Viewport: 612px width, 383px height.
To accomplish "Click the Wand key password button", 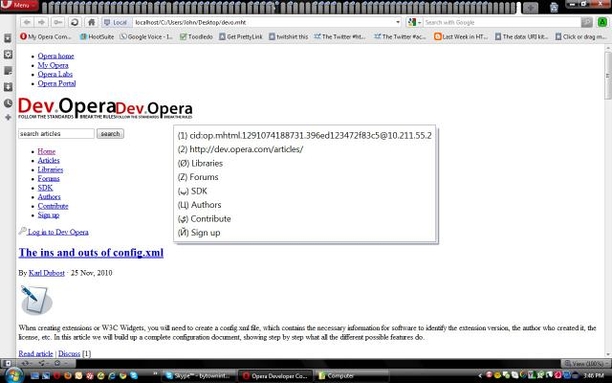I will click(x=58, y=22).
